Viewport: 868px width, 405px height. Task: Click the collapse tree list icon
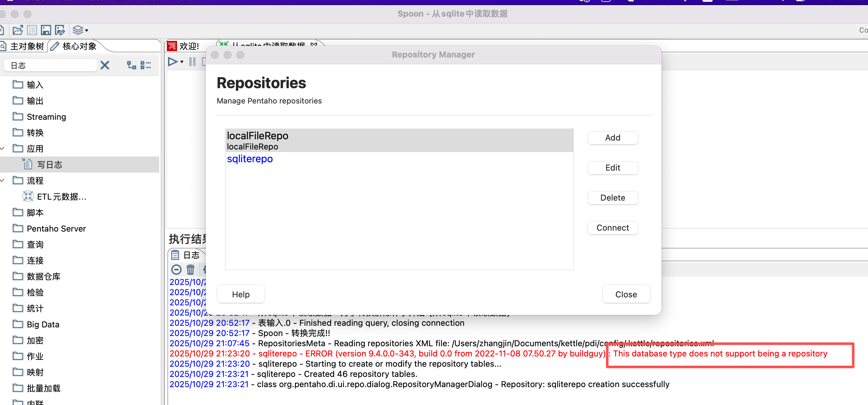click(x=145, y=65)
